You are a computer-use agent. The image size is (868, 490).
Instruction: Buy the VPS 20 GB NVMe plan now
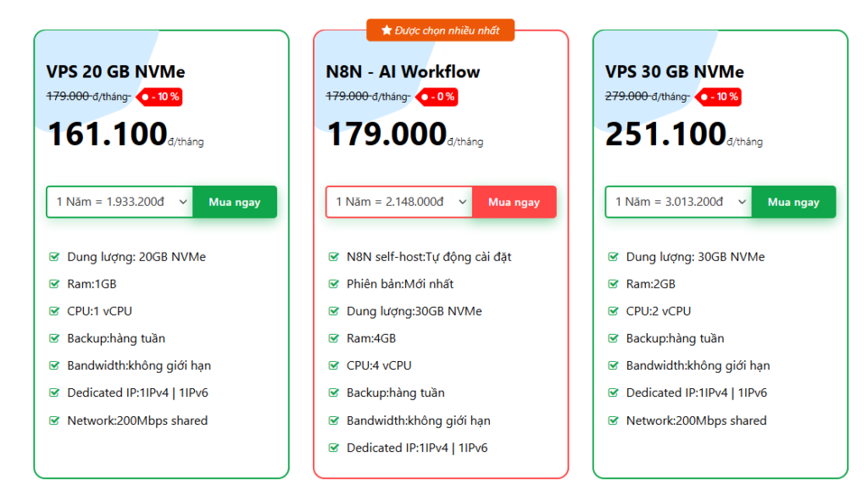coord(235,202)
